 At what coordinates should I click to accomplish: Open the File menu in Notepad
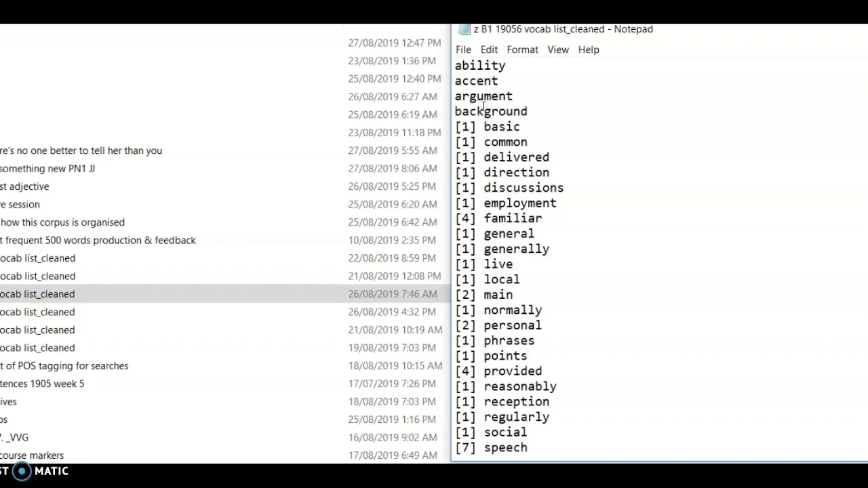(463, 49)
